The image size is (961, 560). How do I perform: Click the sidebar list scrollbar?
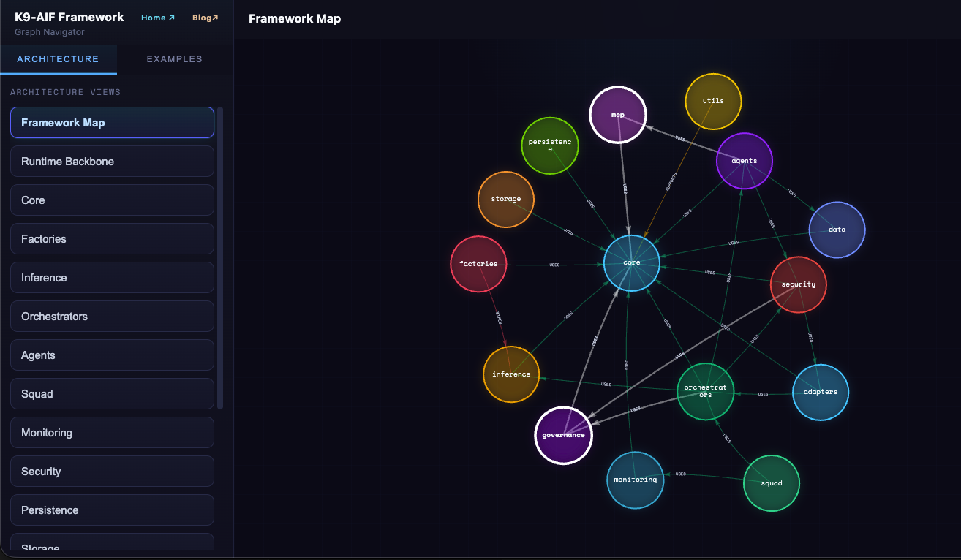pos(220,257)
